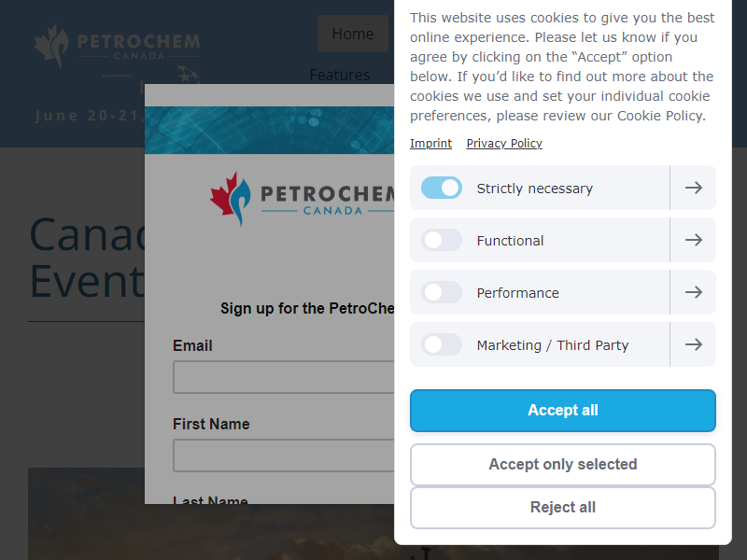Enable the Performance cookies toggle
This screenshot has height=560, width=747.
pos(441,292)
